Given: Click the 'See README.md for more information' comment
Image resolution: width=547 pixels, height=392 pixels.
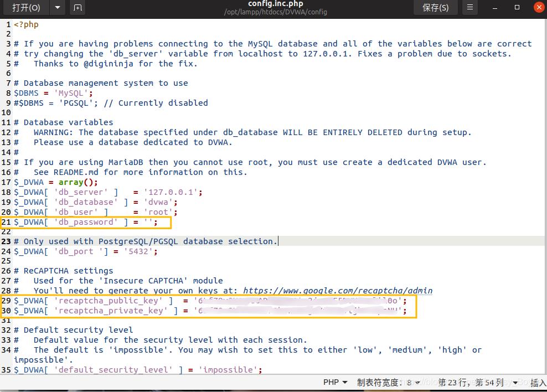Looking at the screenshot, I should [131, 172].
